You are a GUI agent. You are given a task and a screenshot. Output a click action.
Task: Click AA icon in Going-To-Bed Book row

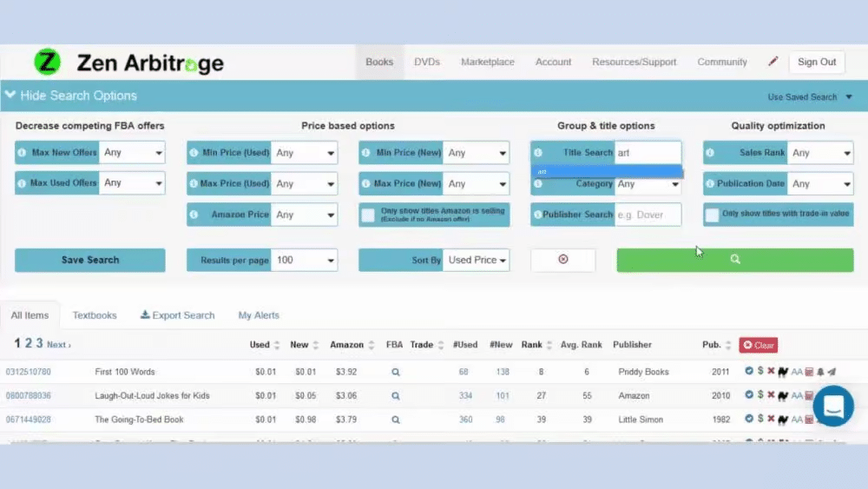797,420
